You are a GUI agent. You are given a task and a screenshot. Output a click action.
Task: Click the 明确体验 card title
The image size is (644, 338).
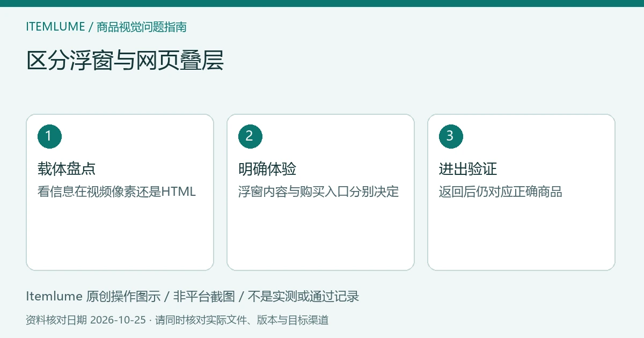267,169
